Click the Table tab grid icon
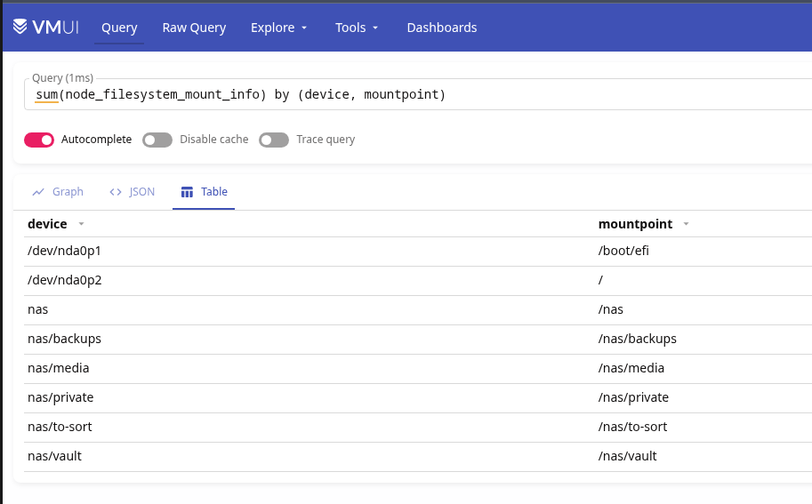Viewport: 812px width, 504px height. [187, 192]
